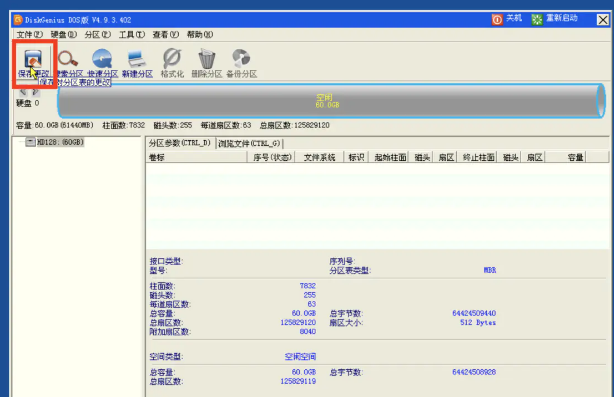Click the sectors per track value 63 in details
Viewport: 614px width, 397px height.
(312, 304)
